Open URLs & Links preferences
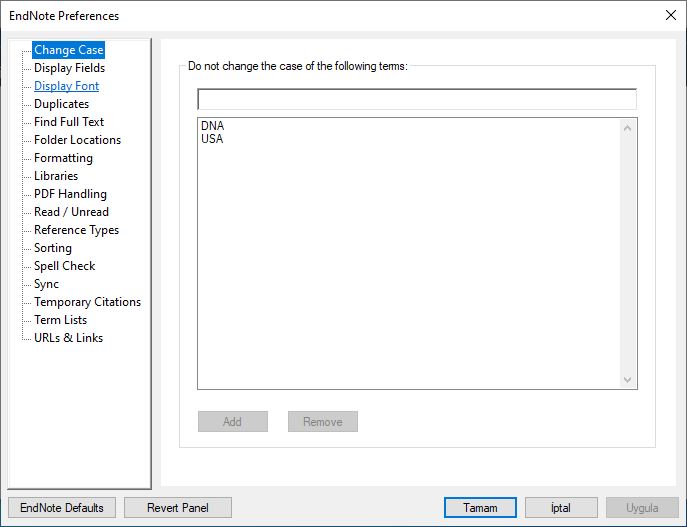Image resolution: width=687 pixels, height=527 pixels. (x=68, y=337)
